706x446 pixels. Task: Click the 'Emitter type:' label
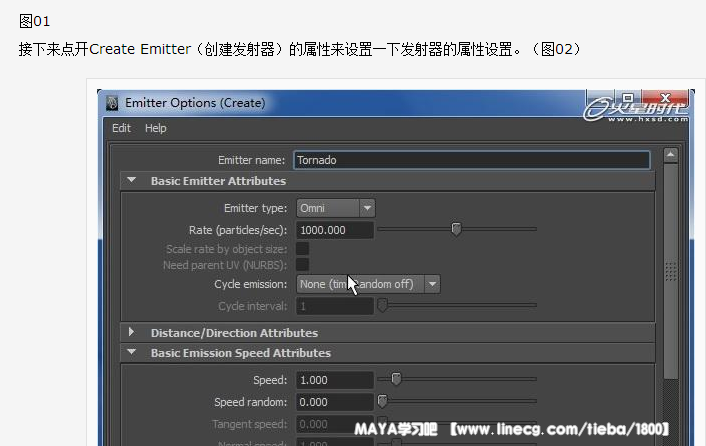tap(255, 208)
